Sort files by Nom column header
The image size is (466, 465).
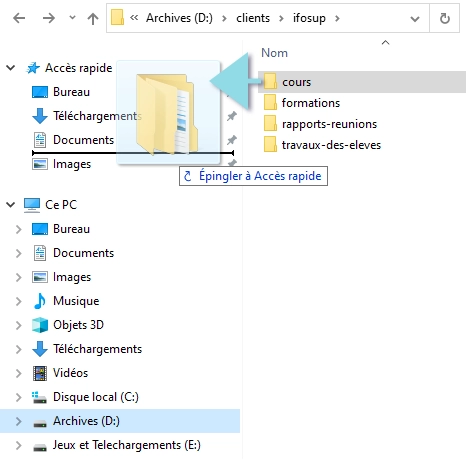274,53
